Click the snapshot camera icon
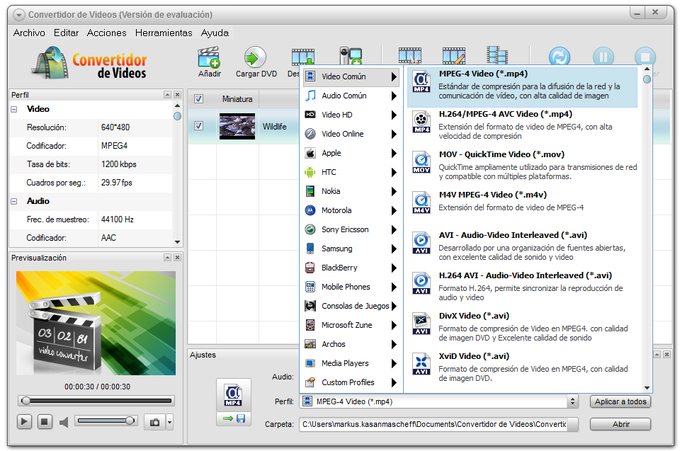The image size is (680, 451). tap(154, 422)
